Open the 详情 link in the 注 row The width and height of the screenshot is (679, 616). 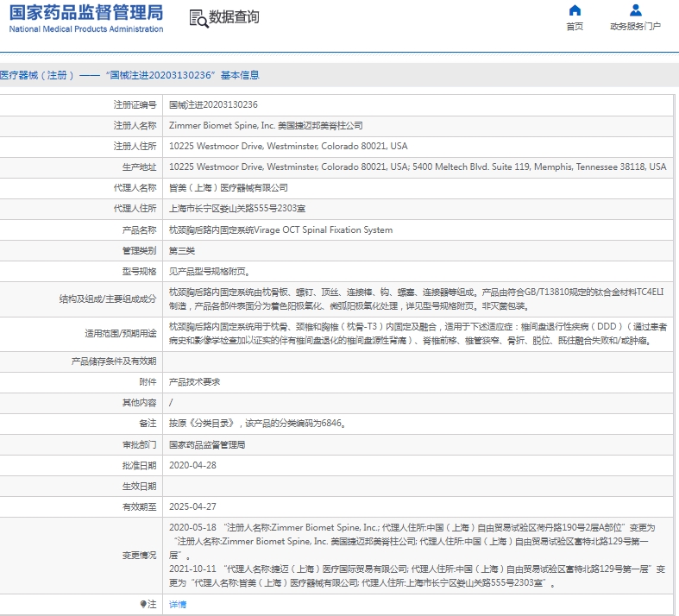pos(178,604)
